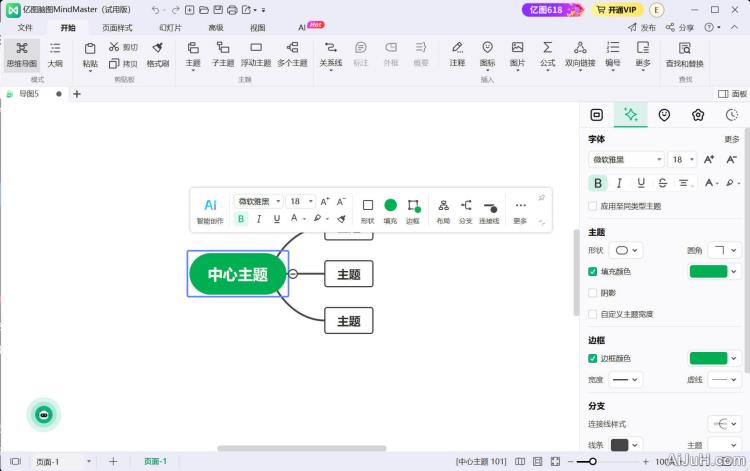The height and width of the screenshot is (471, 750).
Task: Click 边框 border in floating toolbar
Action: (413, 210)
